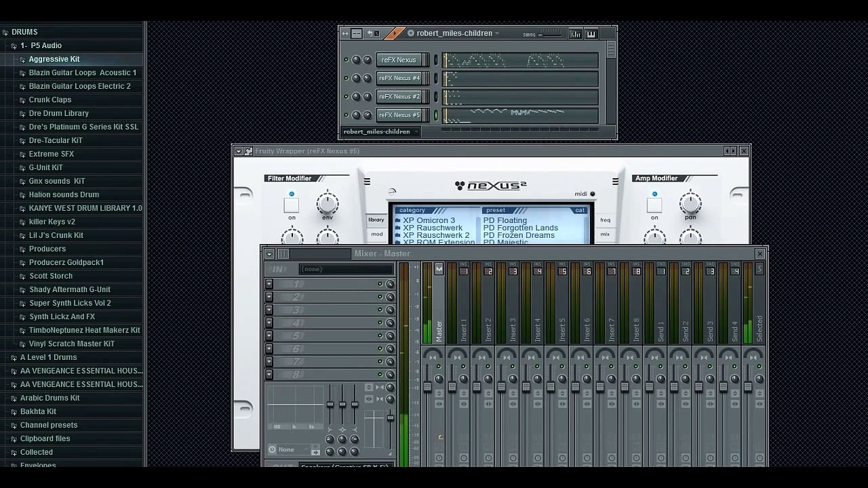Open effect slot 5 dropdown arrow in mixer
Viewport: 868px width, 488px height.
pos(269,335)
